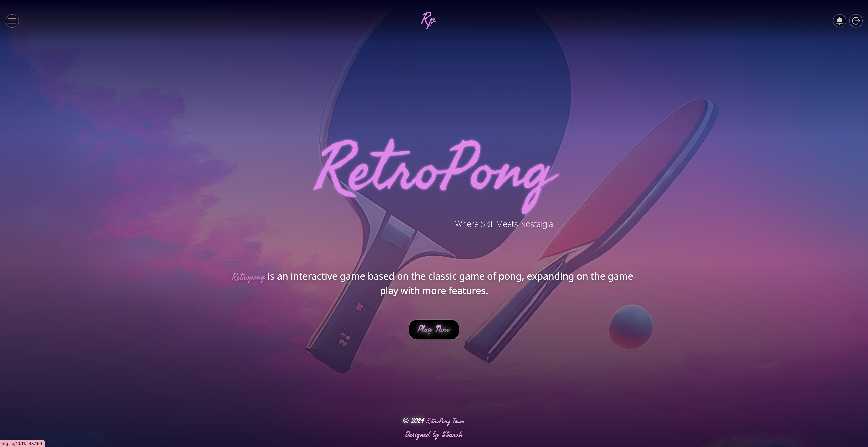Select the 'Where Skill Meets Nostalgia' tagline
868x447 pixels.
tap(504, 224)
